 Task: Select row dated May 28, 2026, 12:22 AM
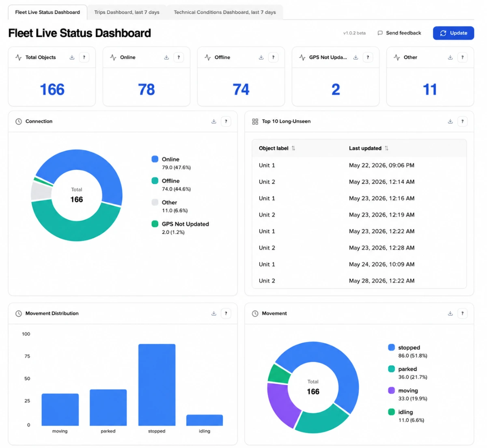[359, 281]
